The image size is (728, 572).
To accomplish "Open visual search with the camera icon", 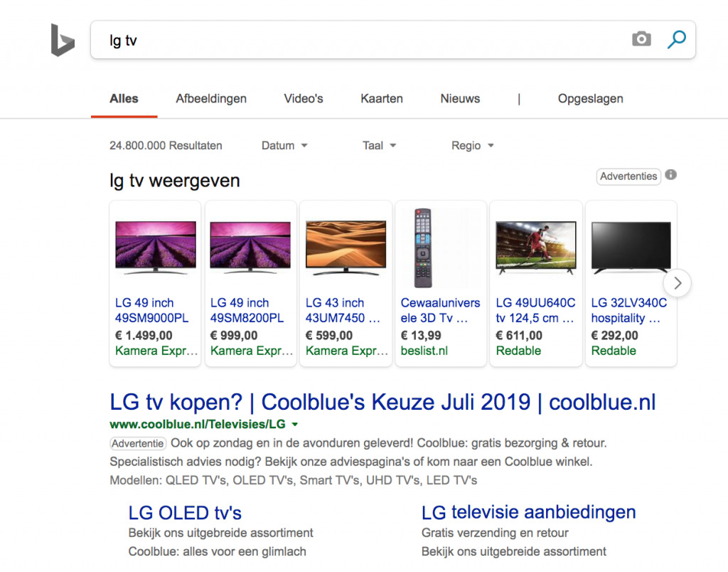I will click(x=641, y=40).
